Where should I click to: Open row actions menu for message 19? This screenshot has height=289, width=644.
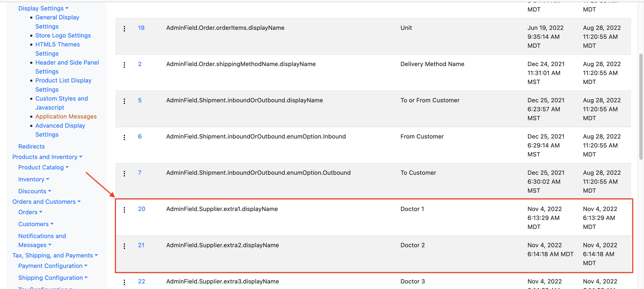[124, 29]
